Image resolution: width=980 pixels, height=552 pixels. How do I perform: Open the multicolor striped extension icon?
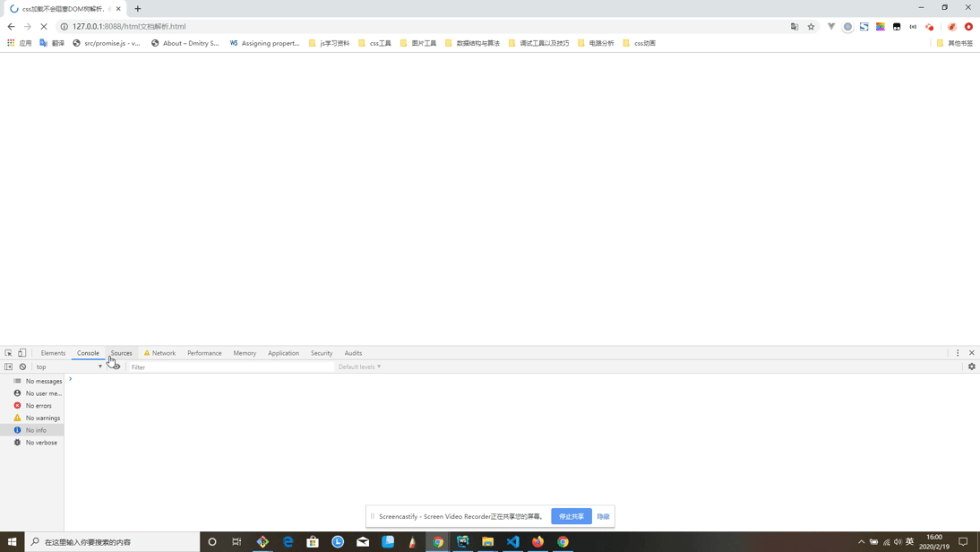880,26
